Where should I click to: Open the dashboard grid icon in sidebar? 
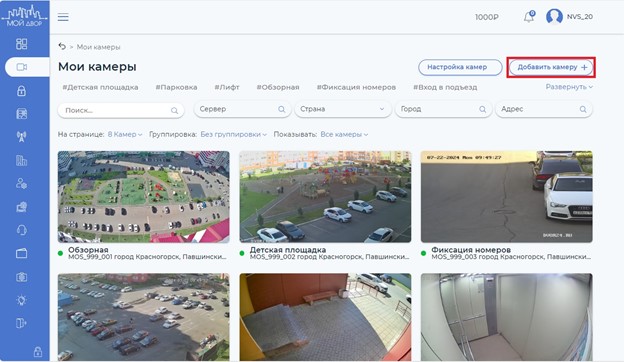click(21, 44)
